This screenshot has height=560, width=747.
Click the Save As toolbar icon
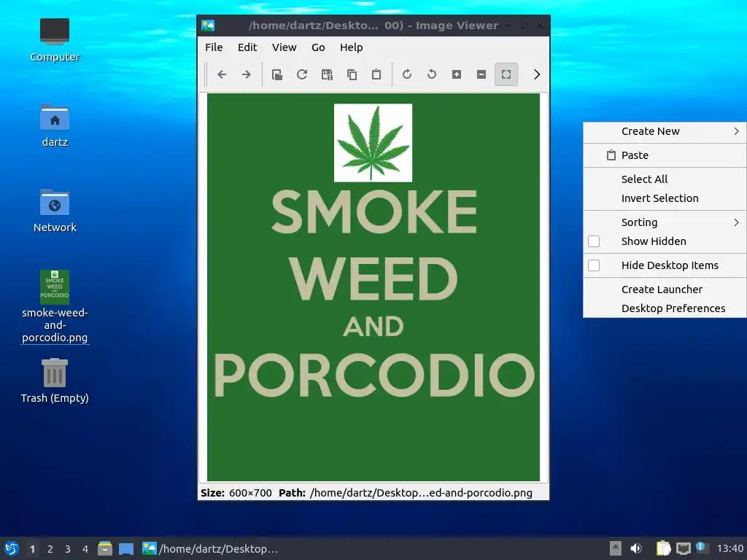pos(327,74)
